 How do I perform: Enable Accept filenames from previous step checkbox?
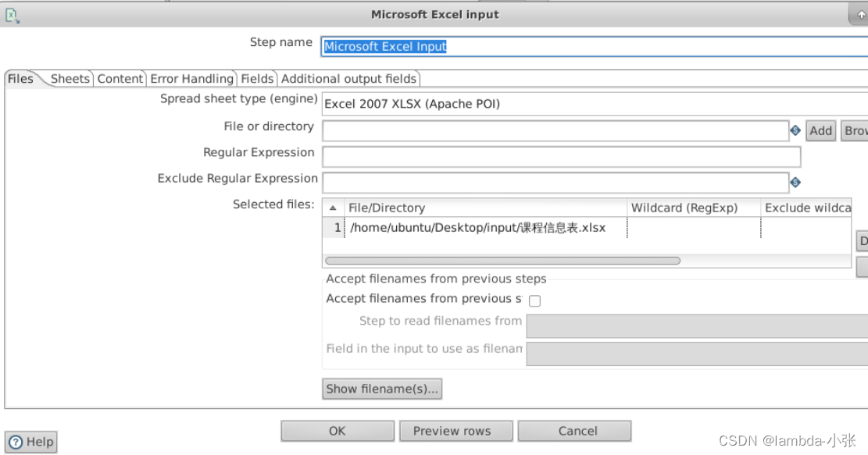coord(534,300)
